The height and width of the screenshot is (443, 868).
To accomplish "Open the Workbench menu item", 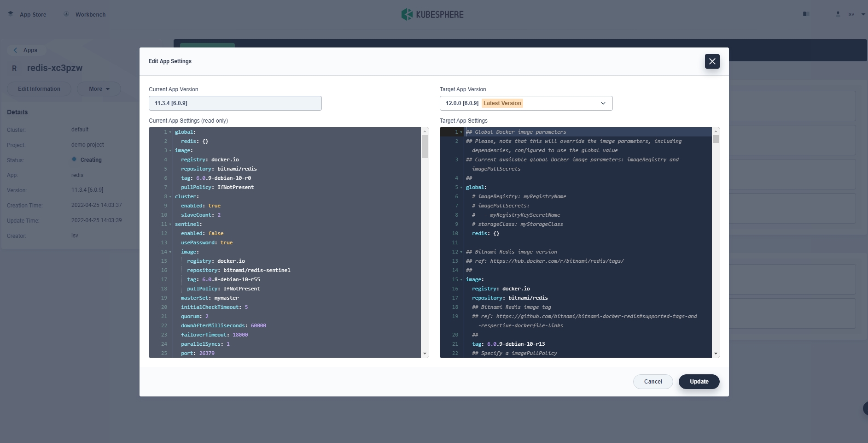I will (x=90, y=15).
